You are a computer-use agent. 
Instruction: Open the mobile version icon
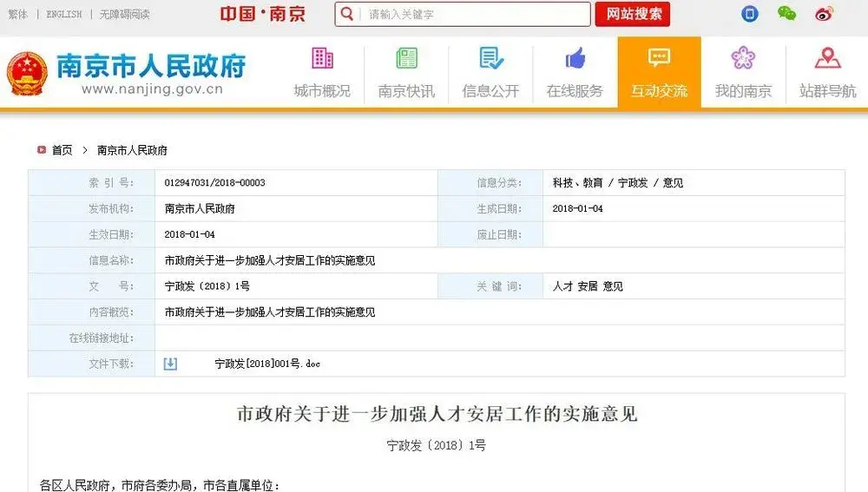coord(750,14)
